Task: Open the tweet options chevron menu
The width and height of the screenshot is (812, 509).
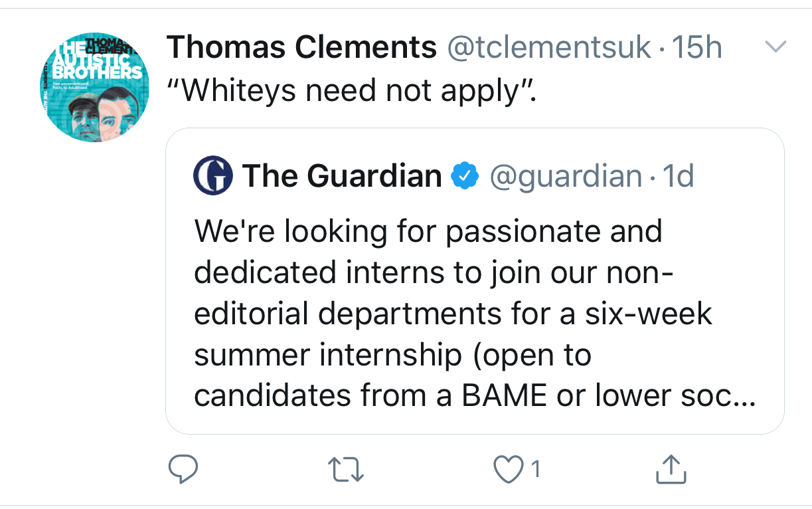Action: pyautogui.click(x=775, y=47)
